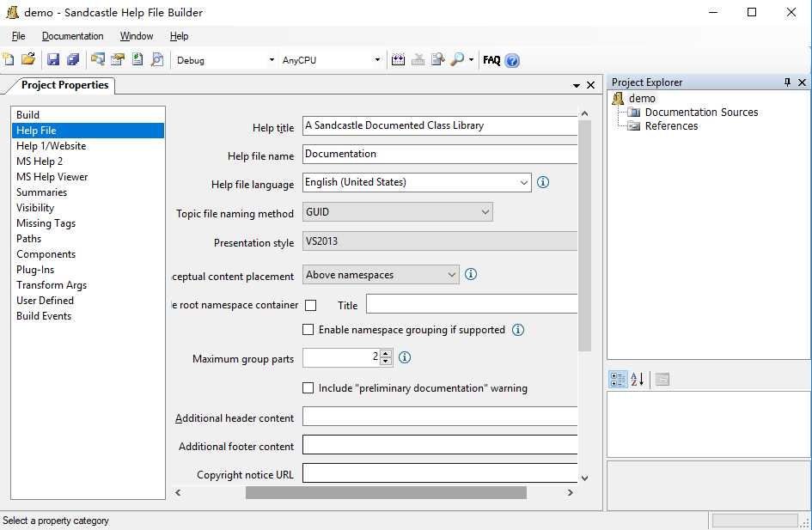The width and height of the screenshot is (812, 530).
Task: Click the Build project toolbar icon
Action: coord(398,60)
